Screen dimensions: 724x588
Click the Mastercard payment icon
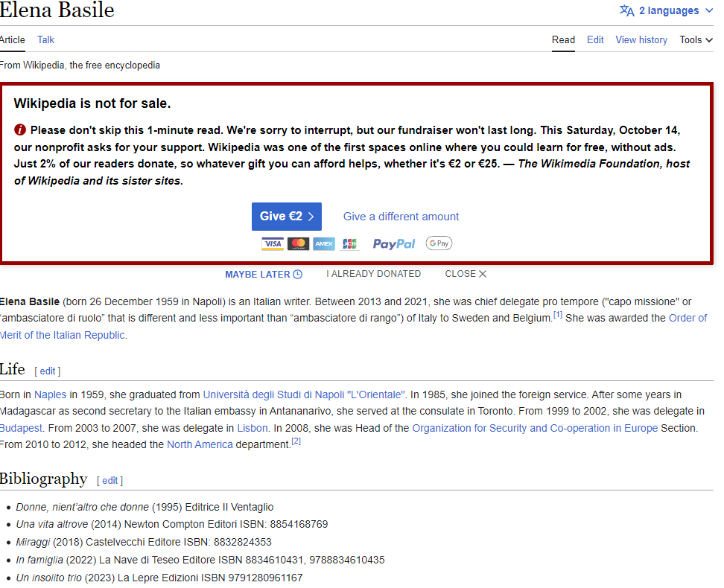[x=298, y=243]
